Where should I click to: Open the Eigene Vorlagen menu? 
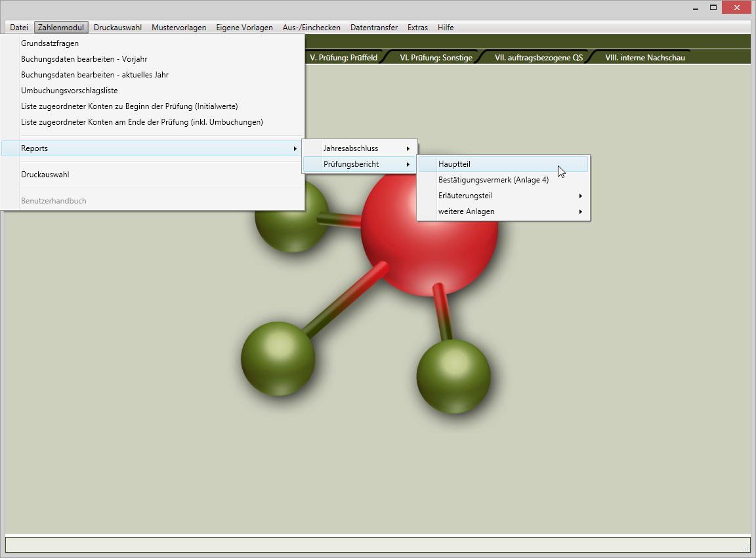click(244, 28)
